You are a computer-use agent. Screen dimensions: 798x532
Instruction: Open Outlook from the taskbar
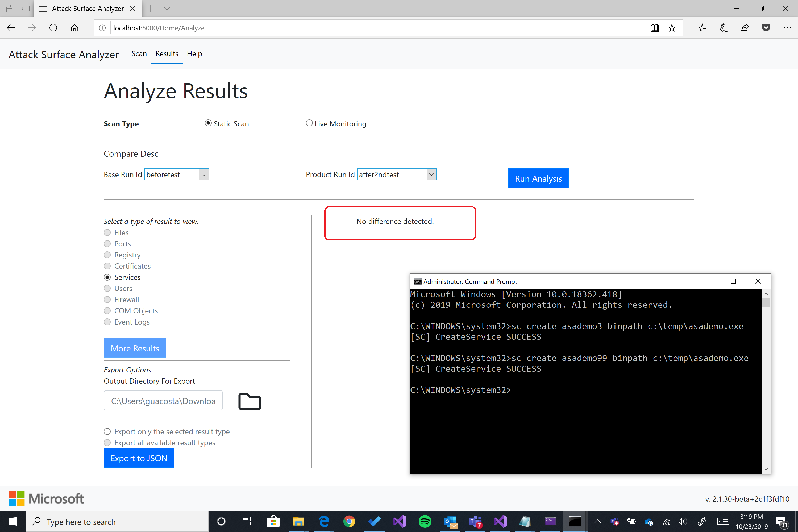pyautogui.click(x=450, y=521)
